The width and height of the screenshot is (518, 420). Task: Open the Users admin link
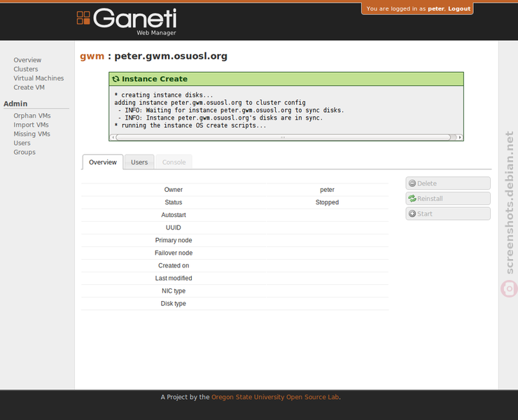(x=22, y=143)
